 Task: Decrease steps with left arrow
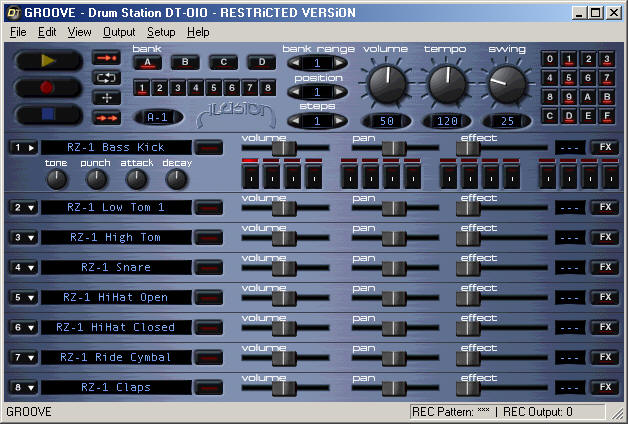tap(295, 121)
